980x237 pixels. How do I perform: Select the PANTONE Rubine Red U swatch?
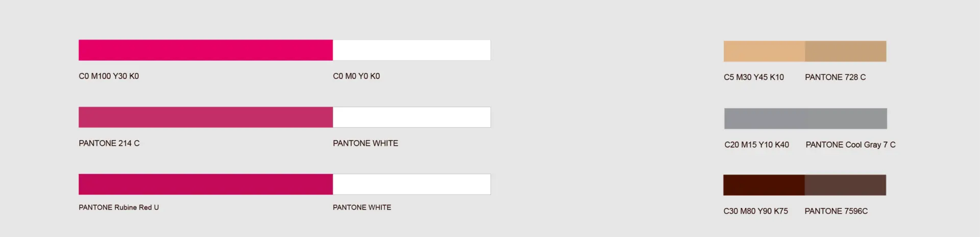coord(206,184)
